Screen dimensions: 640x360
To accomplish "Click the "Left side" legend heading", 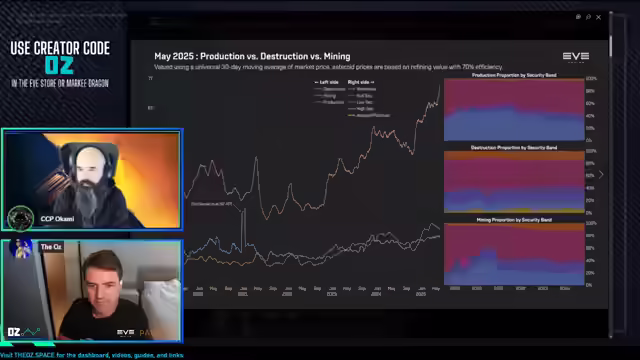I will coord(327,82).
